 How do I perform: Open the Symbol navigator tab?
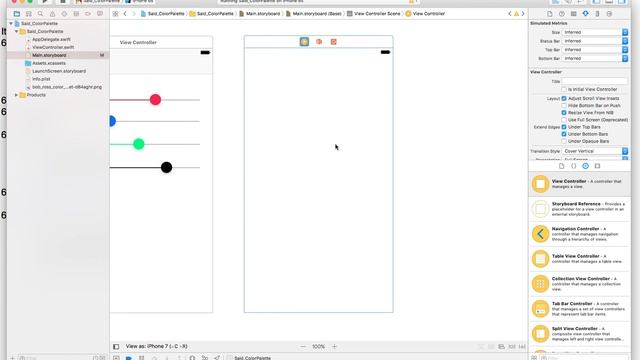29,14
